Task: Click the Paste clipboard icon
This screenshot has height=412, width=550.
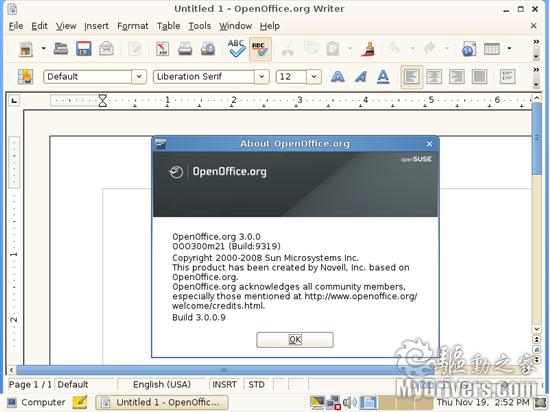Action: point(333,49)
